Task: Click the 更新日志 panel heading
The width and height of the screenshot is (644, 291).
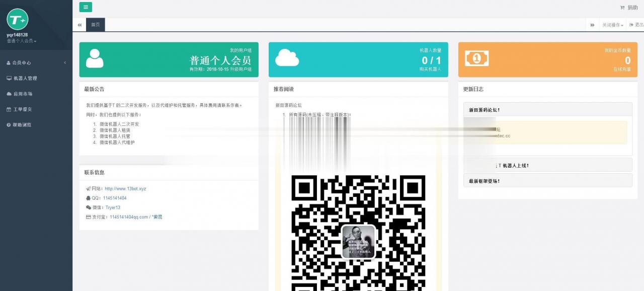Action: [x=473, y=89]
